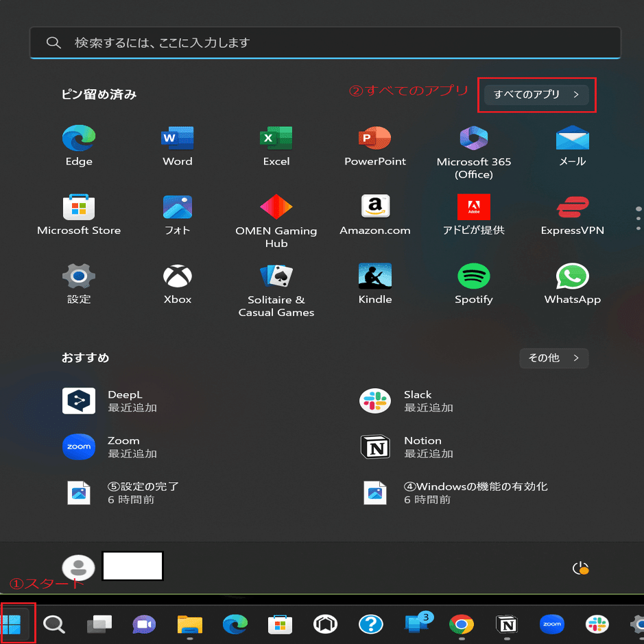Click the pinned apps page indicator dots
Screen dimensions: 644x644
click(639, 218)
